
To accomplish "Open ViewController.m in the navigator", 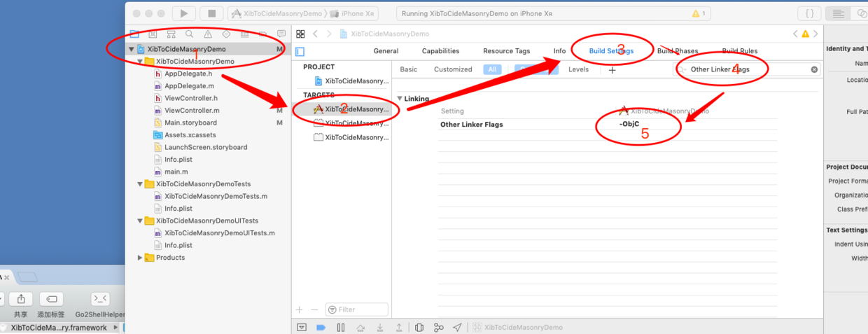I will pyautogui.click(x=191, y=111).
